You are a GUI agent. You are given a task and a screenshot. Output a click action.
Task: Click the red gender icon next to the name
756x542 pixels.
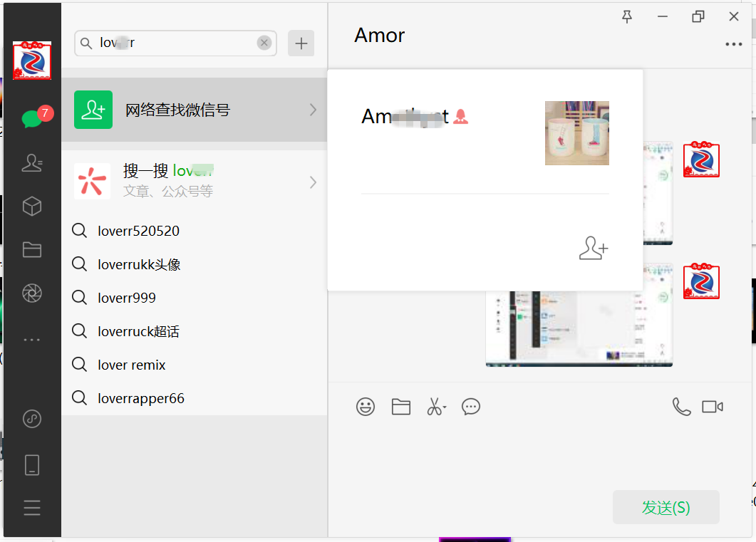pyautogui.click(x=460, y=116)
